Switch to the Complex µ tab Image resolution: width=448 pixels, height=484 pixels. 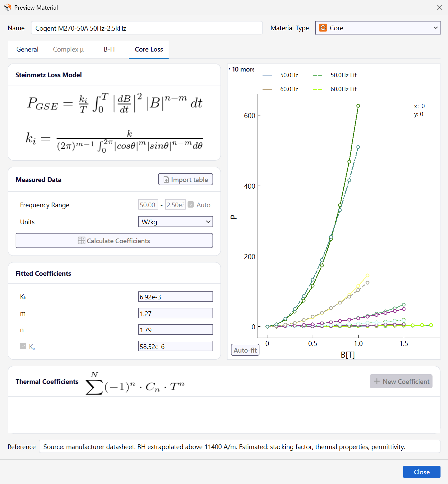tap(69, 49)
